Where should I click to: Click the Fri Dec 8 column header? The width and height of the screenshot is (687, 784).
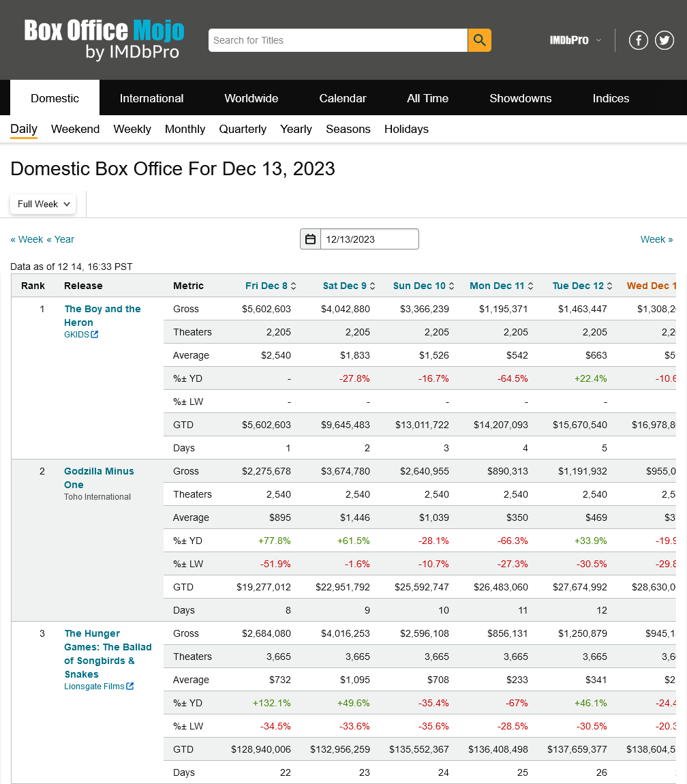click(x=266, y=286)
